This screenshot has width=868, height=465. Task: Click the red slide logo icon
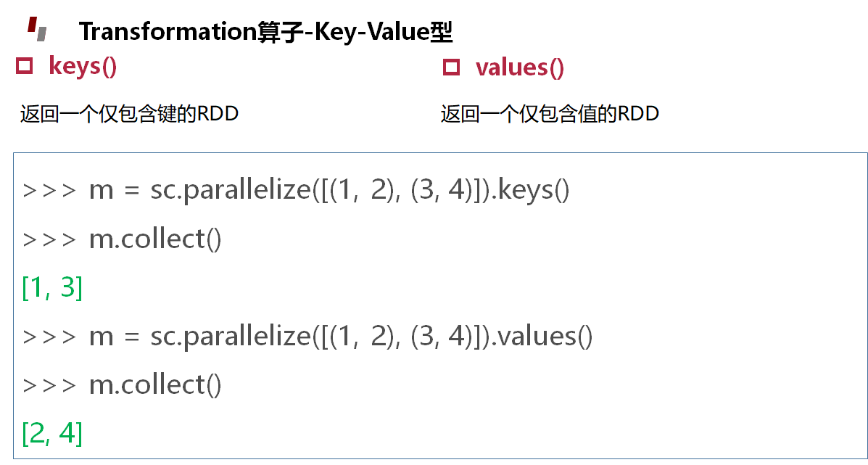37,29
